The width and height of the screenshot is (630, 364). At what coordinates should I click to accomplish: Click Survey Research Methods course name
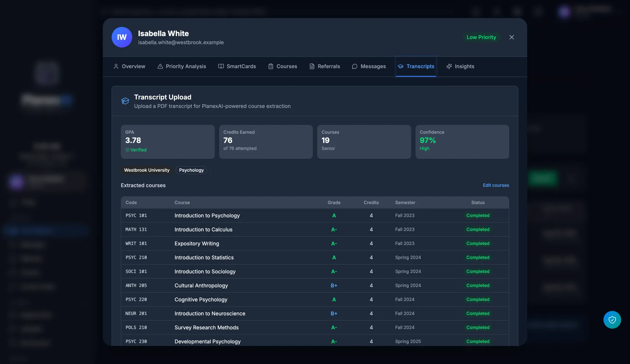(x=207, y=328)
